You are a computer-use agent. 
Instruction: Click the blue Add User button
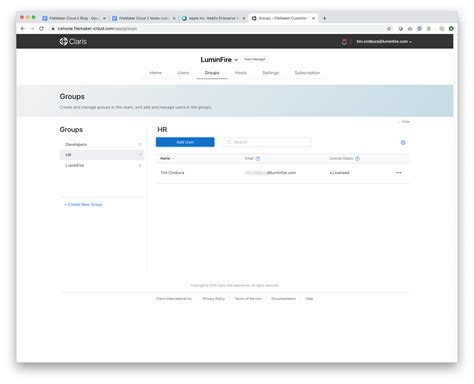pos(185,142)
